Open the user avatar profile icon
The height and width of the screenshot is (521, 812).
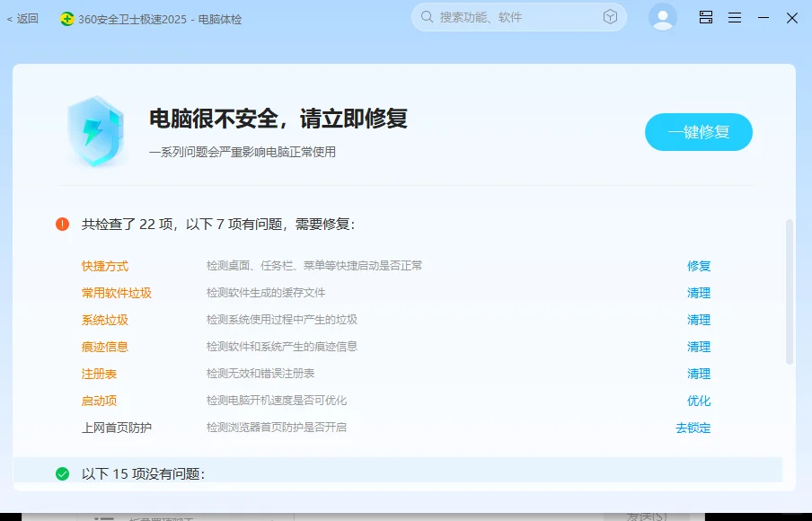(662, 17)
